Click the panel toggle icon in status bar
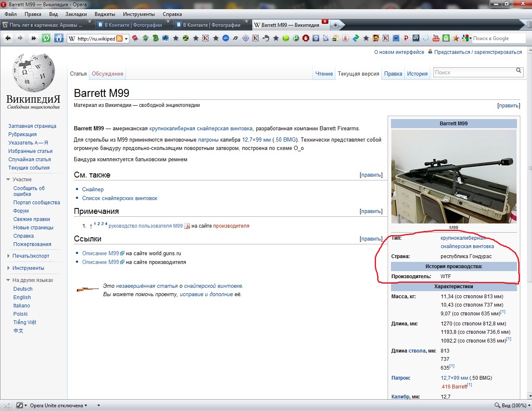Viewport: 532px width, 411px height. click(6, 405)
